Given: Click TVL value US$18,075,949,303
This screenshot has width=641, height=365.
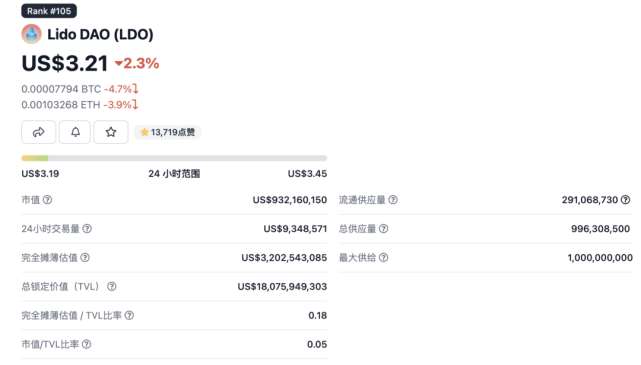Looking at the screenshot, I should tap(282, 287).
